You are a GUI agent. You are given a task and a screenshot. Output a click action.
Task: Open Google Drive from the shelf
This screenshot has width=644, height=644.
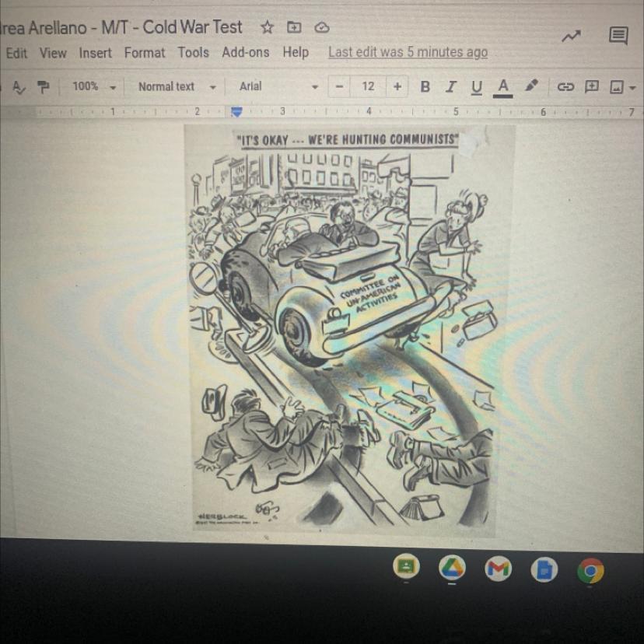click(x=451, y=569)
